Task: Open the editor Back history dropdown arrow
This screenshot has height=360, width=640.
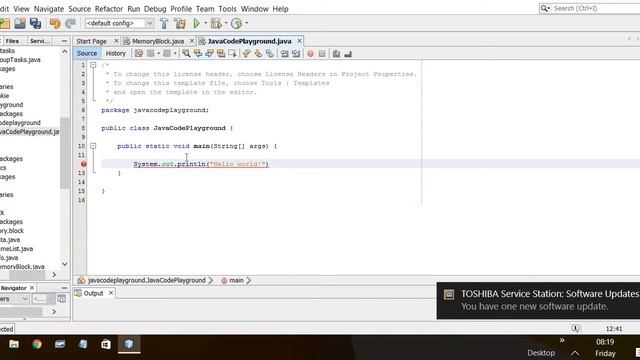Action: click(x=158, y=53)
